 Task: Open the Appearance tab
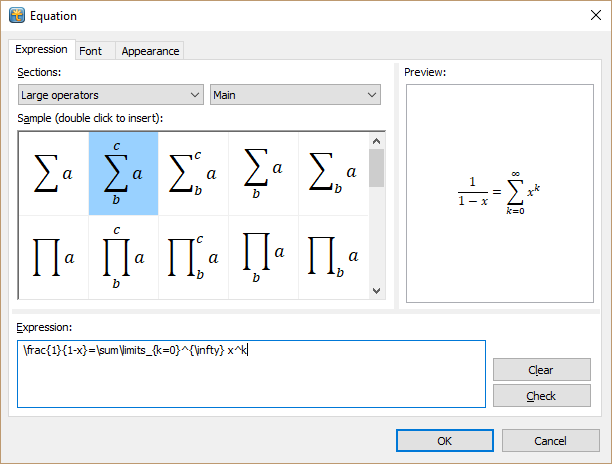coord(150,51)
